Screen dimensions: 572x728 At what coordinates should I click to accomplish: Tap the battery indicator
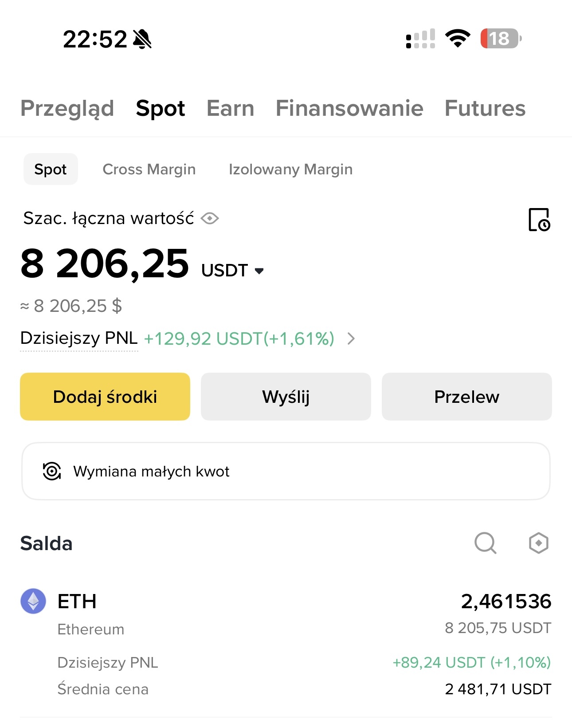(x=501, y=39)
